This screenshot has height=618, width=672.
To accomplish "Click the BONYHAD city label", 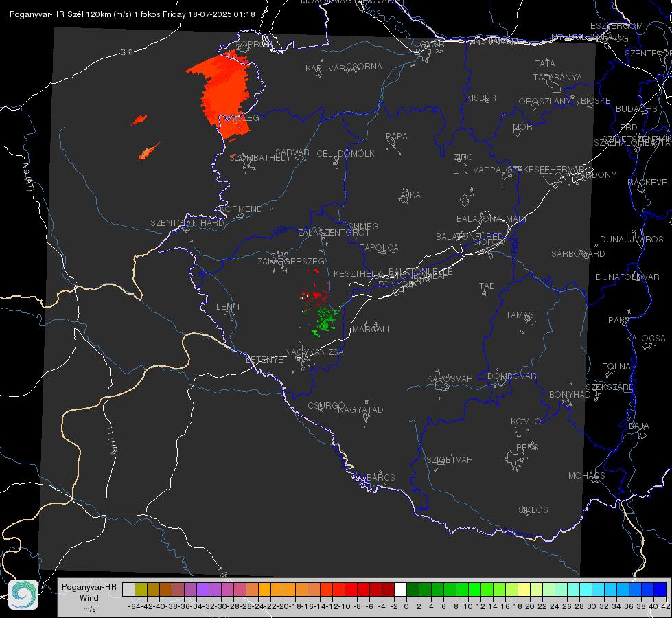I will [x=570, y=395].
